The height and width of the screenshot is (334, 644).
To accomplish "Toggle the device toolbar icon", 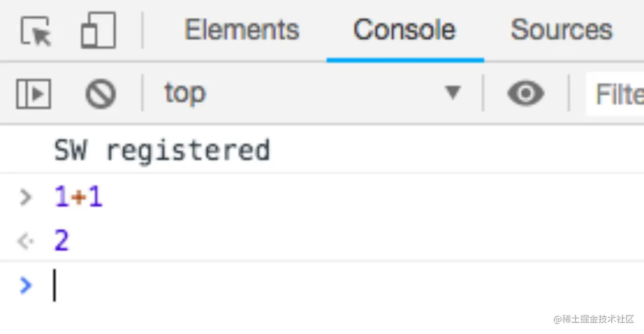I will (x=98, y=30).
